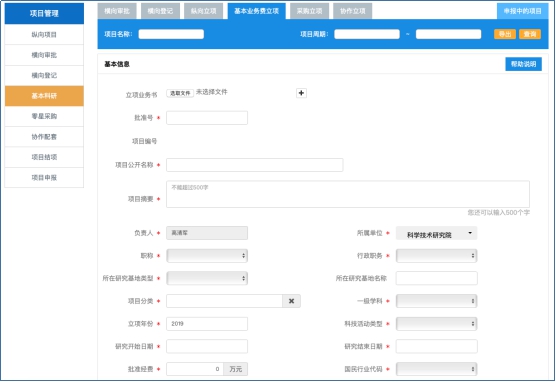Click into the 项目摘要 text area
556x382 pixels.
(348, 194)
